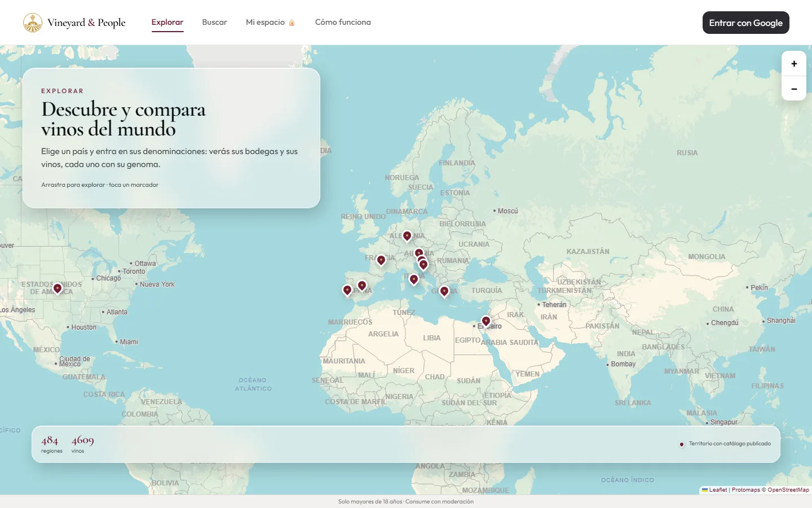The height and width of the screenshot is (508, 812).
Task: Sign in with Entrar con Google
Action: click(x=745, y=23)
